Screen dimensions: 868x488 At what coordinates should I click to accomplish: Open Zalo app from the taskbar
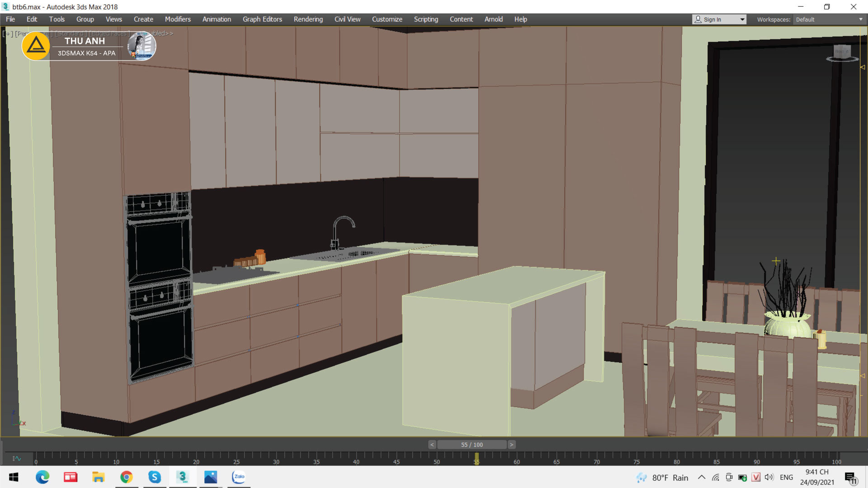tap(239, 477)
